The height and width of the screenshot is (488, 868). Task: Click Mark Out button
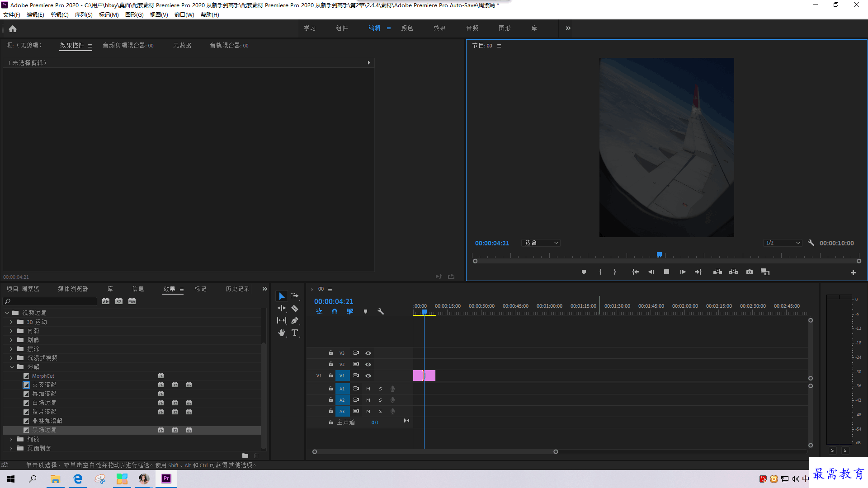click(x=615, y=272)
